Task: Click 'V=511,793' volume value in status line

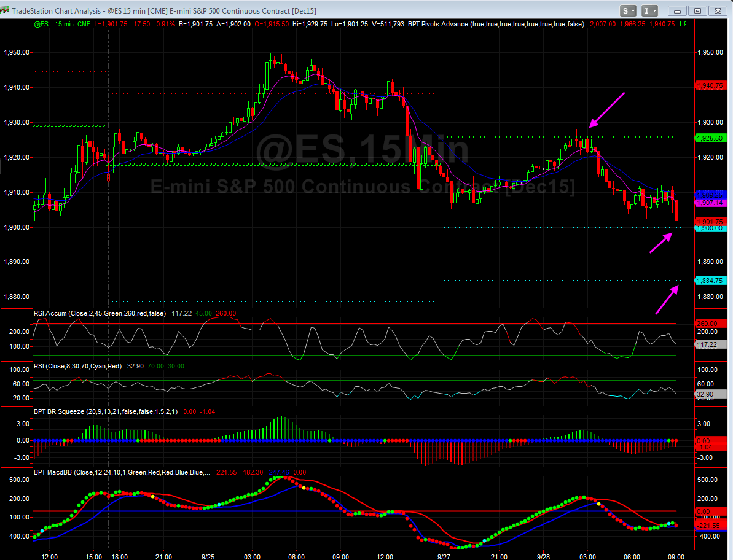Action: (388, 25)
